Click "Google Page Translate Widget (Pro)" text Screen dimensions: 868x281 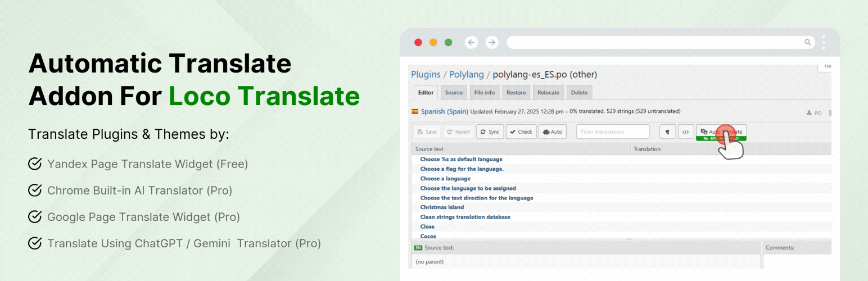click(x=144, y=217)
